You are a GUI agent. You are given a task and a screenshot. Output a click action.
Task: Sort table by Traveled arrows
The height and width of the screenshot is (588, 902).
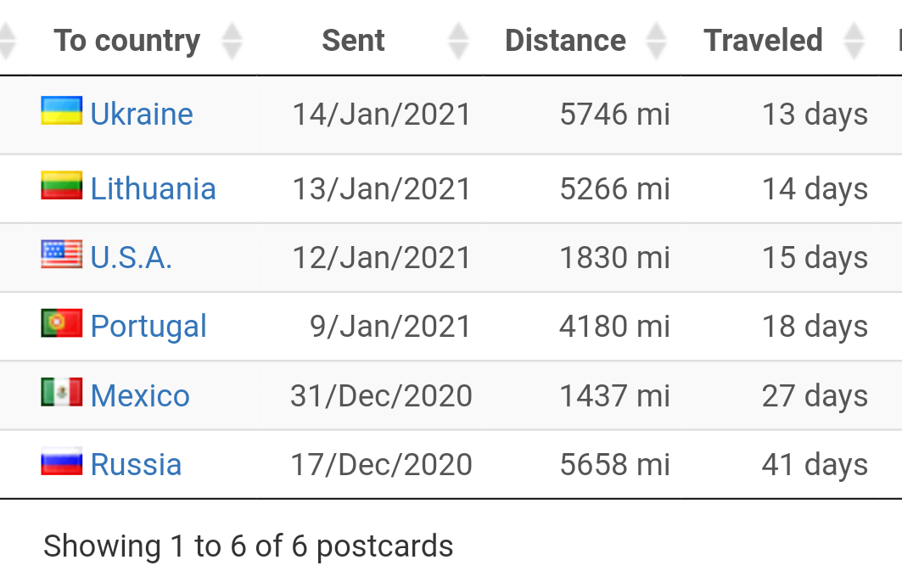click(854, 41)
